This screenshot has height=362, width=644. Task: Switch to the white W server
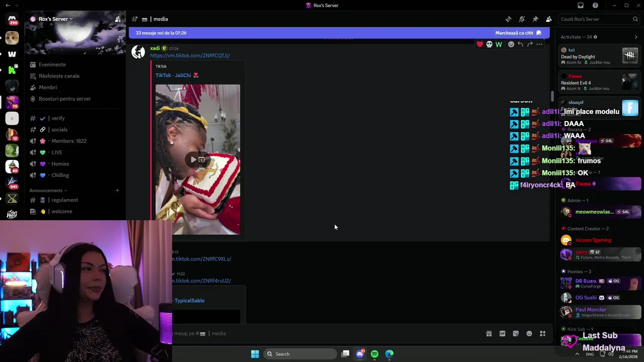click(x=12, y=54)
